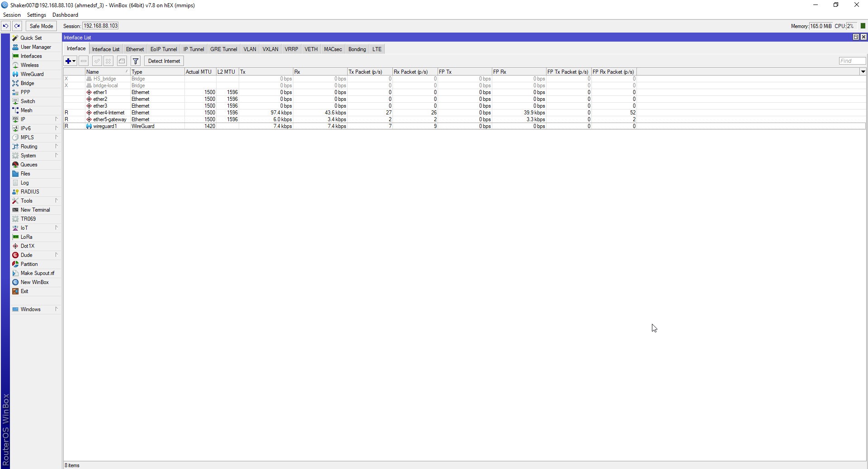Switch to the Ethernet tab
The image size is (868, 469).
coord(135,49)
